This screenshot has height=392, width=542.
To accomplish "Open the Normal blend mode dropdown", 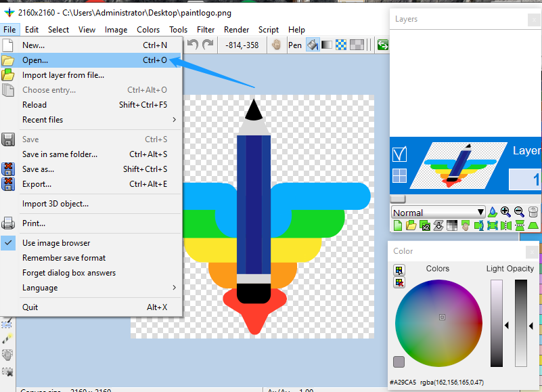I will click(438, 213).
